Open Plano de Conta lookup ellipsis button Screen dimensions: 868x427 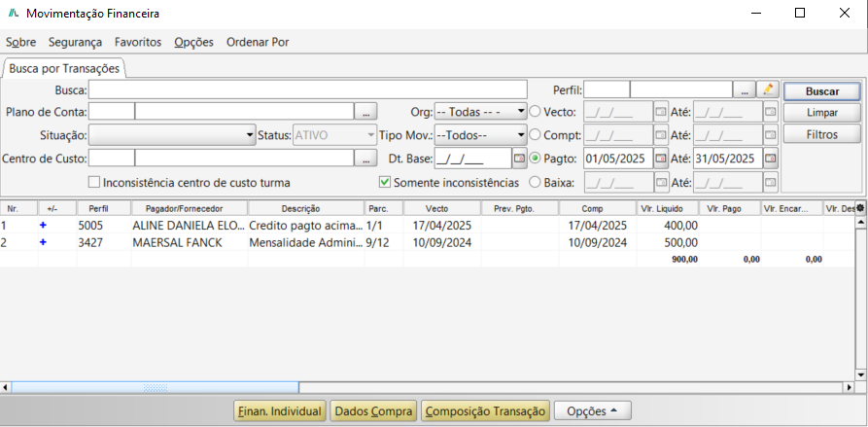click(x=365, y=112)
